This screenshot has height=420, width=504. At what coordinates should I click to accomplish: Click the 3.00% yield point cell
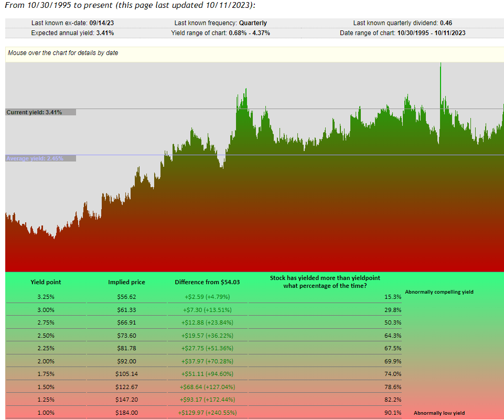tap(46, 310)
